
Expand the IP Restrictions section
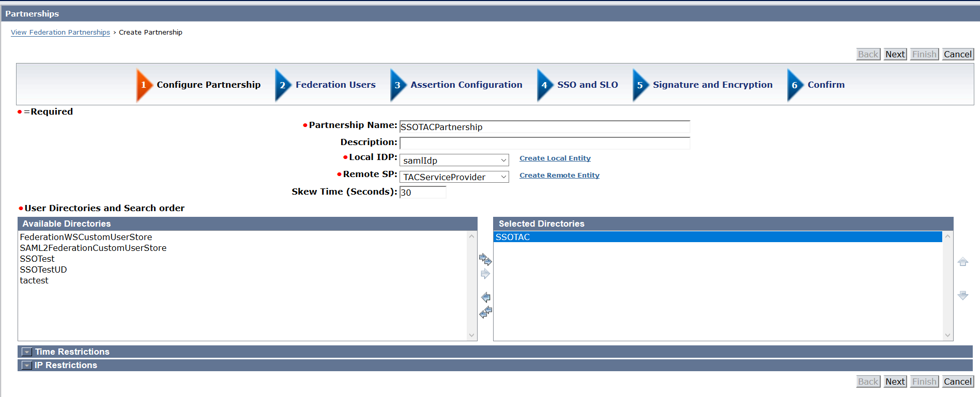(27, 366)
